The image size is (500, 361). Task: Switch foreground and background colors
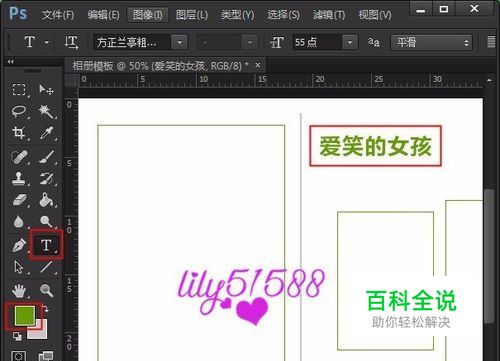[x=45, y=309]
